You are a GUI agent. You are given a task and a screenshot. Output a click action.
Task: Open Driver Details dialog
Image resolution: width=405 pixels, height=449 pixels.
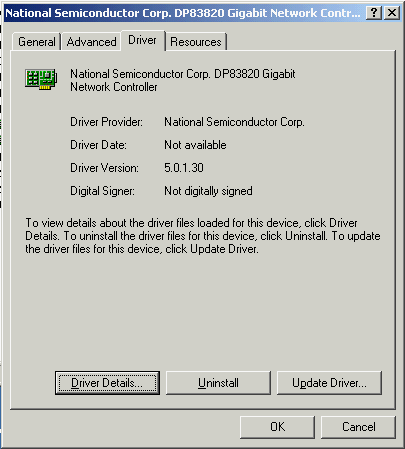pyautogui.click(x=107, y=383)
